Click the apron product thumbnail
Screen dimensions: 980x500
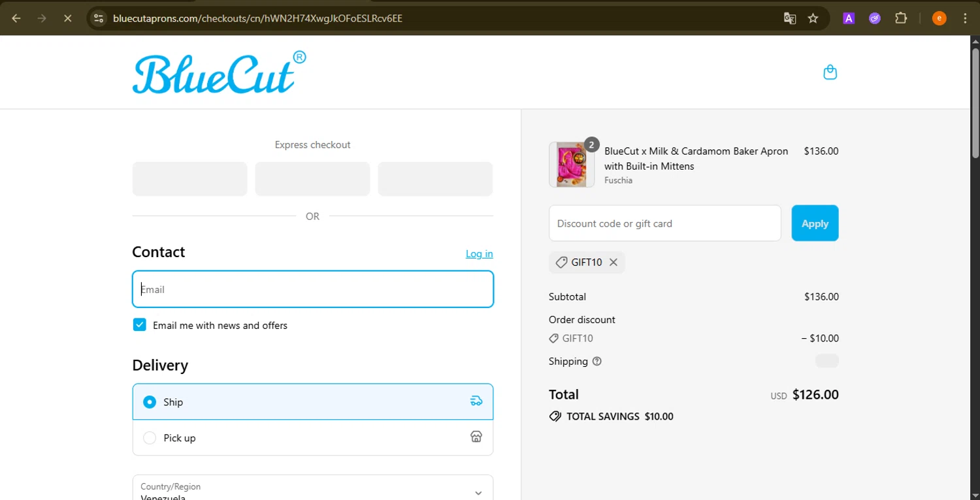(x=572, y=164)
